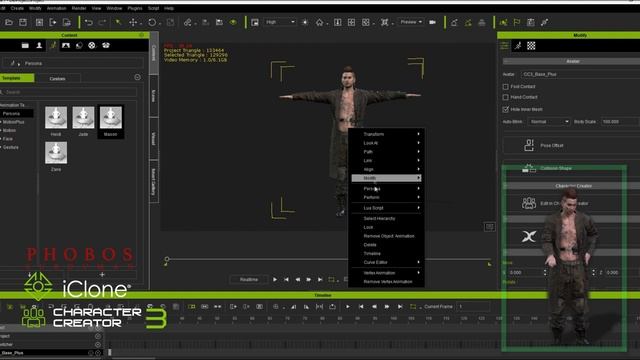640x360 pixels.
Task: Click the viewport mini-view icon
Action: (x=490, y=227)
